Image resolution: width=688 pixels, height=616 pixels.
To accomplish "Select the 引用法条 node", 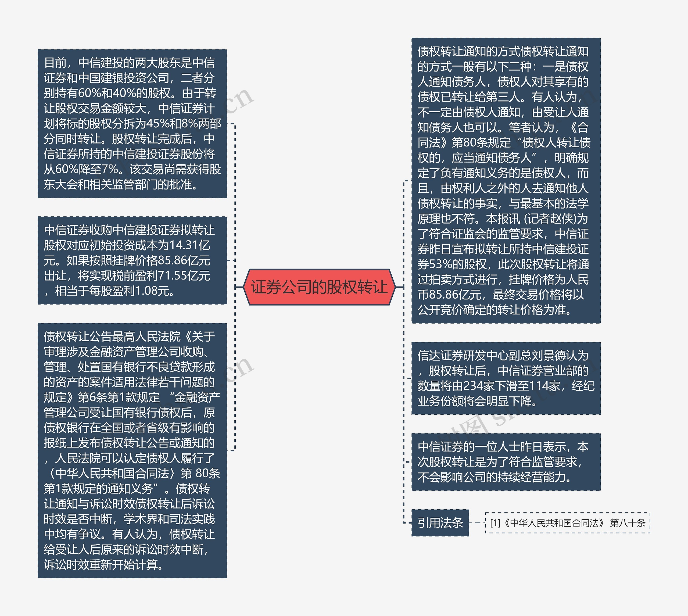I will point(440,523).
